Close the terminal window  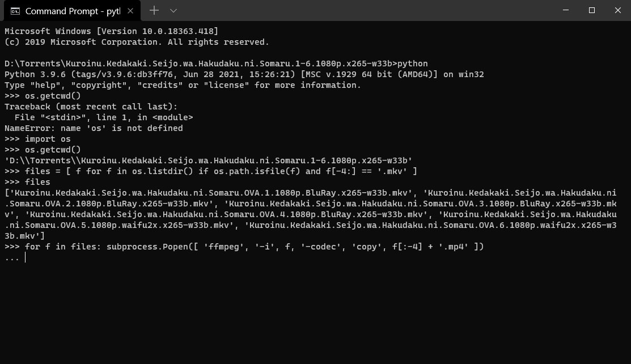[617, 10]
